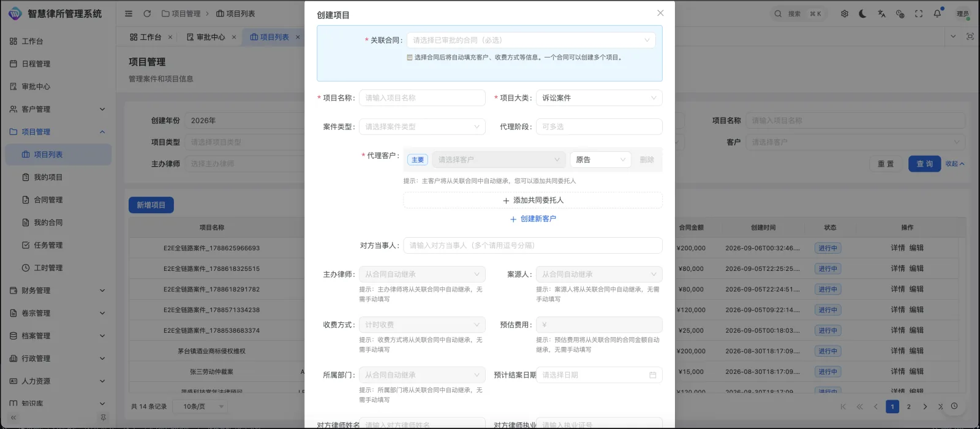Click the sidebar pin icon
980x429 pixels.
pos(103,417)
